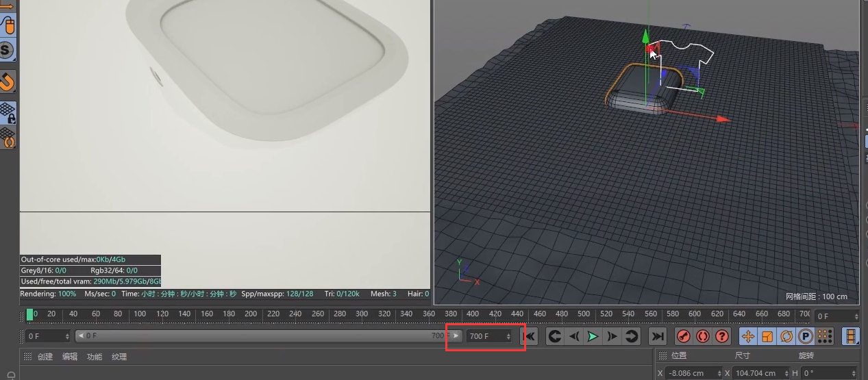Viewport: 868px width, 380px height.
Task: Click the current frame 0 F field
Action: click(x=836, y=316)
